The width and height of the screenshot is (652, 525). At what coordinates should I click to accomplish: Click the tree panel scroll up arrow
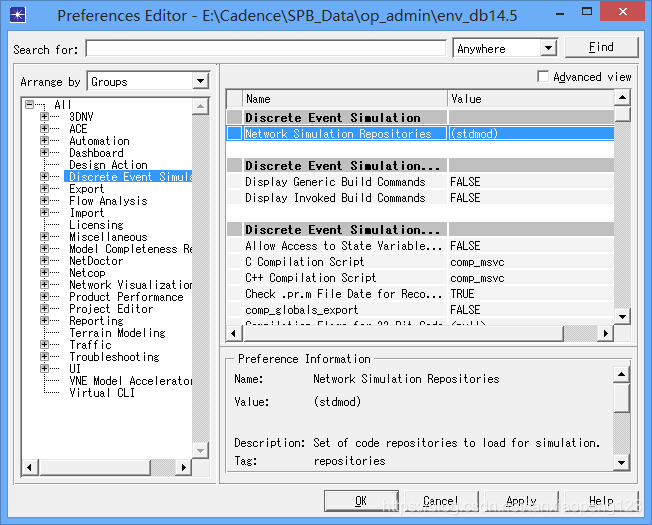(x=200, y=106)
